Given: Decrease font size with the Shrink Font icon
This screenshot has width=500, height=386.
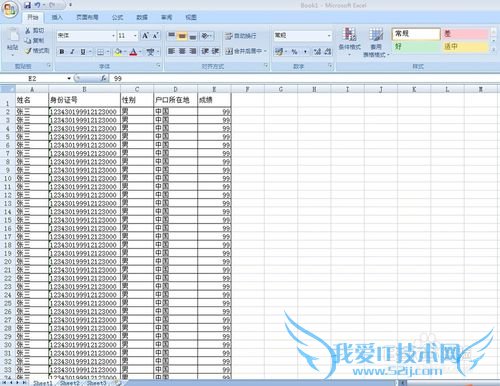Looking at the screenshot, I should pyautogui.click(x=155, y=36).
